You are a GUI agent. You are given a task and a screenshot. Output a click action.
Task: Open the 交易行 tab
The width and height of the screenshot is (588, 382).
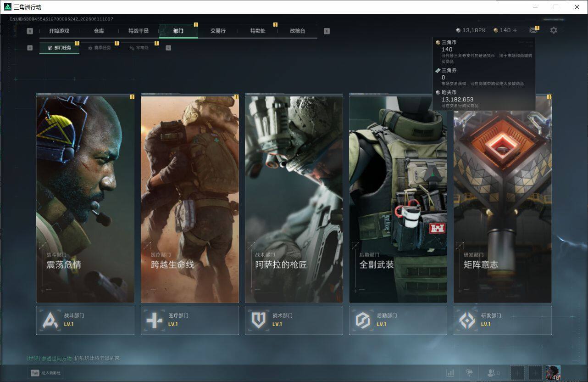218,31
